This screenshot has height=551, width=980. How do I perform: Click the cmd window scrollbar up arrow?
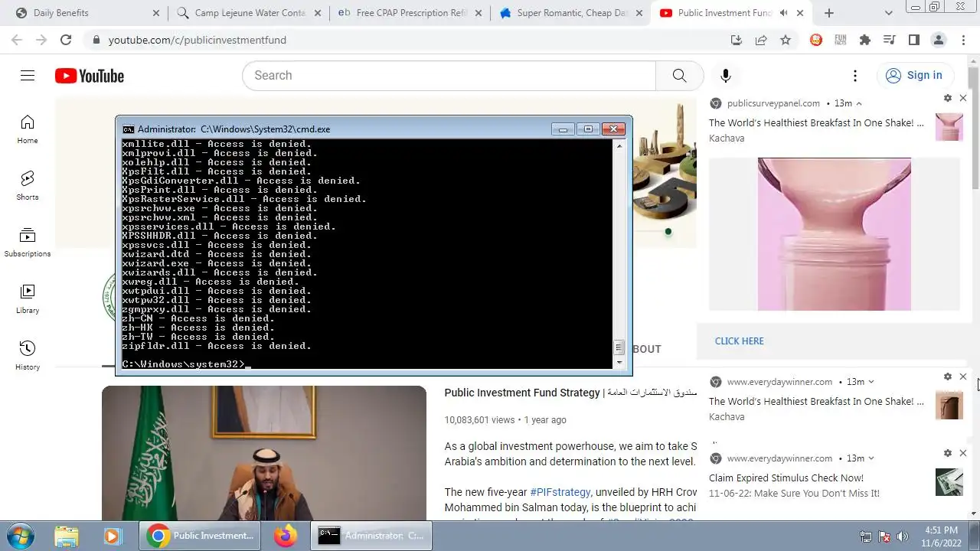coord(619,146)
